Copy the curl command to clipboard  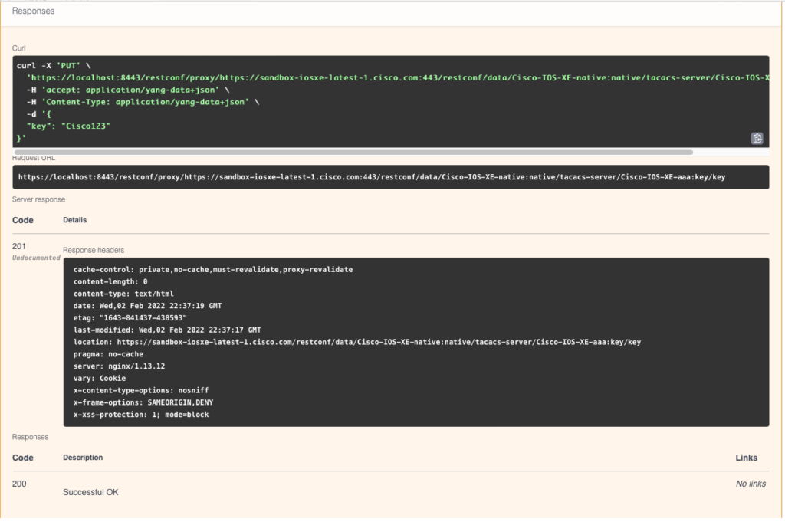tap(757, 138)
